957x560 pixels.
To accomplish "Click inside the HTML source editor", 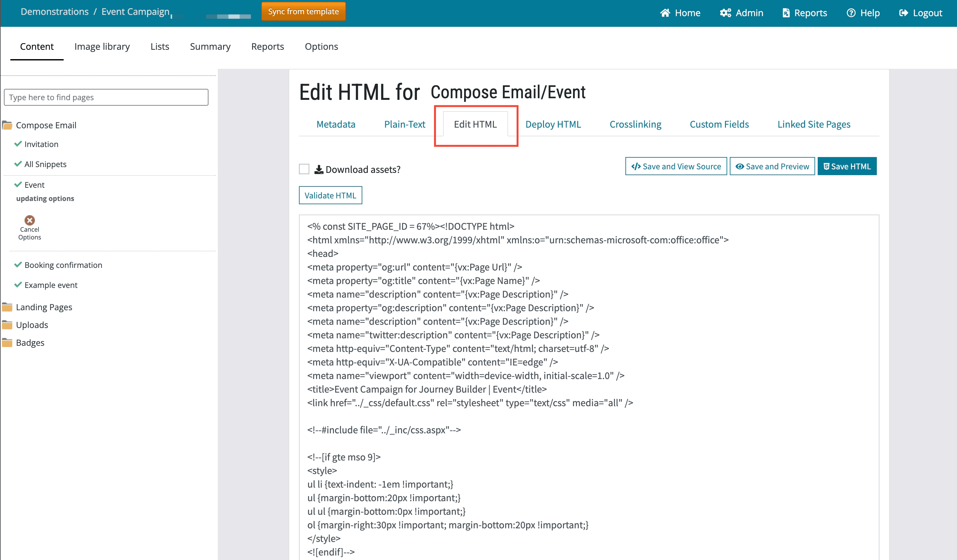I will 589,387.
